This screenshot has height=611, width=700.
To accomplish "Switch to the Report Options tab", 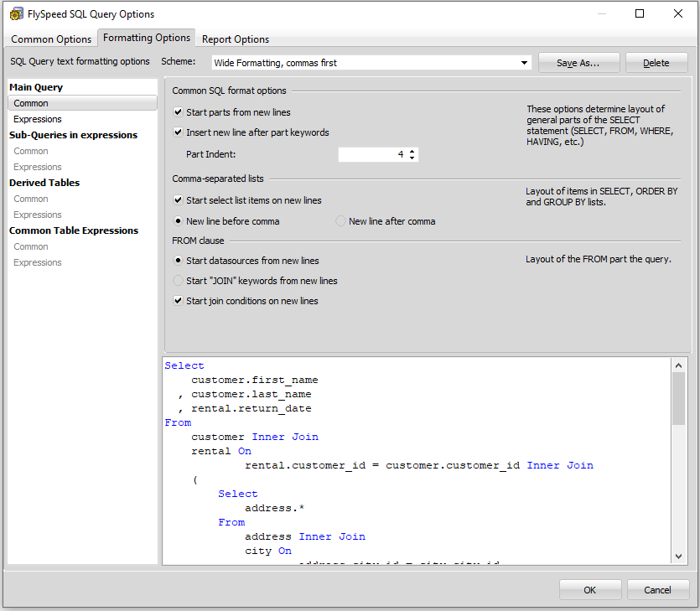I will point(235,39).
